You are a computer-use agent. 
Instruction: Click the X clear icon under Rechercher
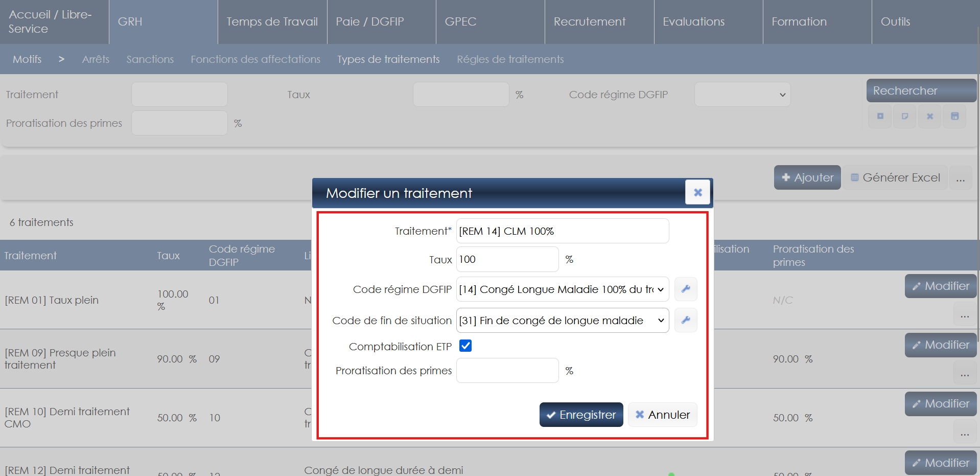(930, 117)
